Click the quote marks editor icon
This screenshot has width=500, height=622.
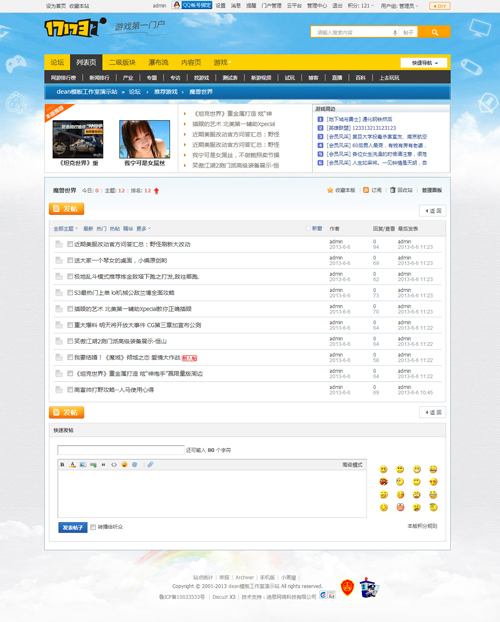click(x=104, y=465)
